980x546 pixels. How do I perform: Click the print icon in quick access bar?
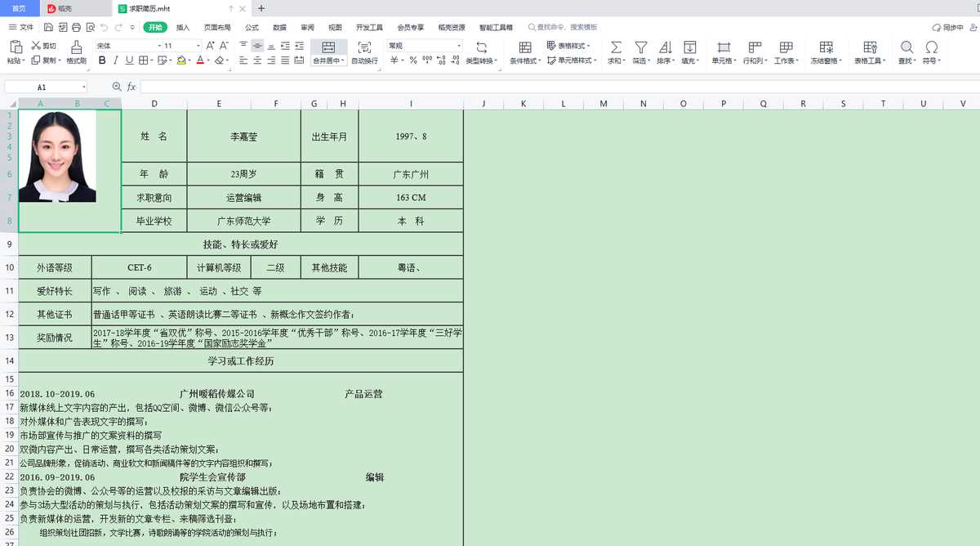point(77,27)
